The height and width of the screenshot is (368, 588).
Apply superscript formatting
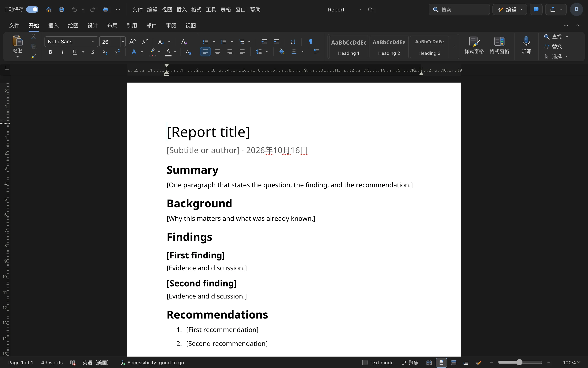point(117,52)
